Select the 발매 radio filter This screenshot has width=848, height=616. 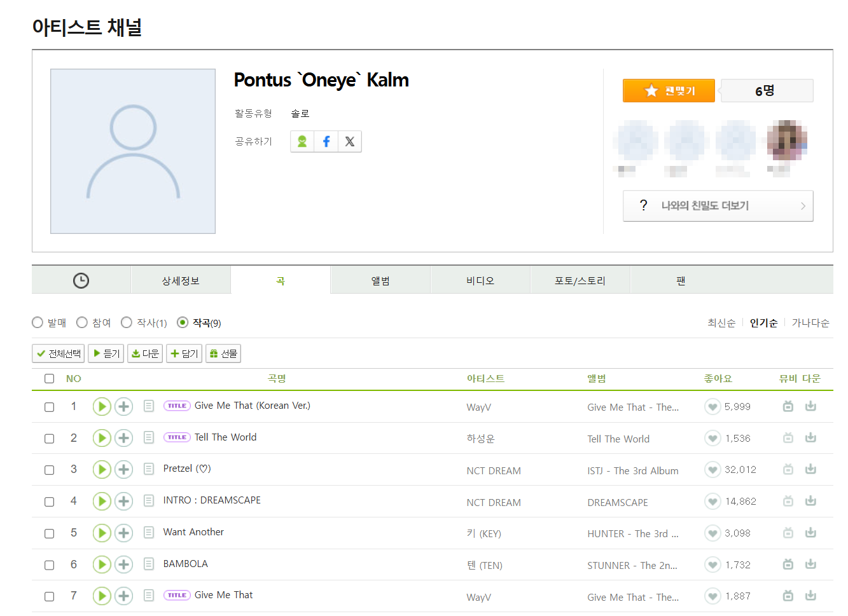click(x=38, y=323)
